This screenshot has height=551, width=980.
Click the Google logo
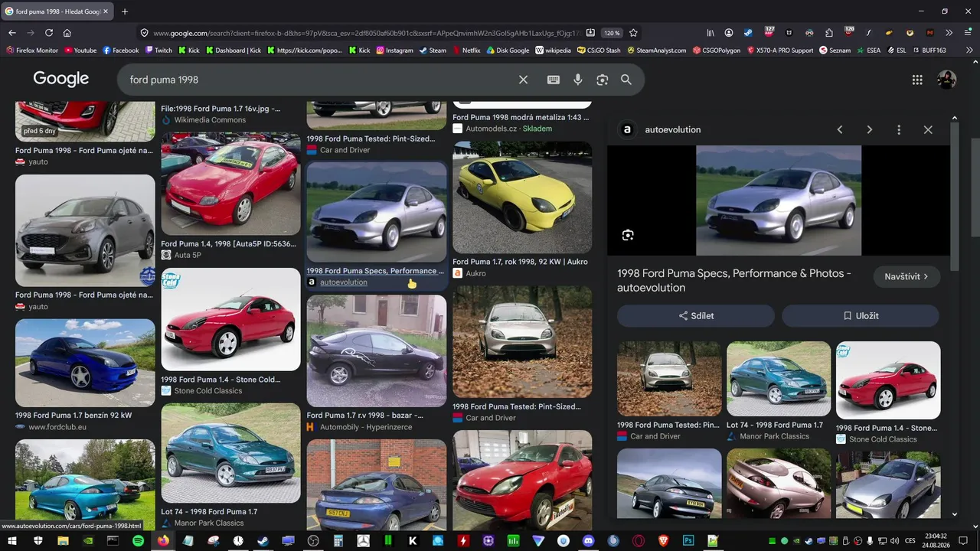[x=61, y=79]
